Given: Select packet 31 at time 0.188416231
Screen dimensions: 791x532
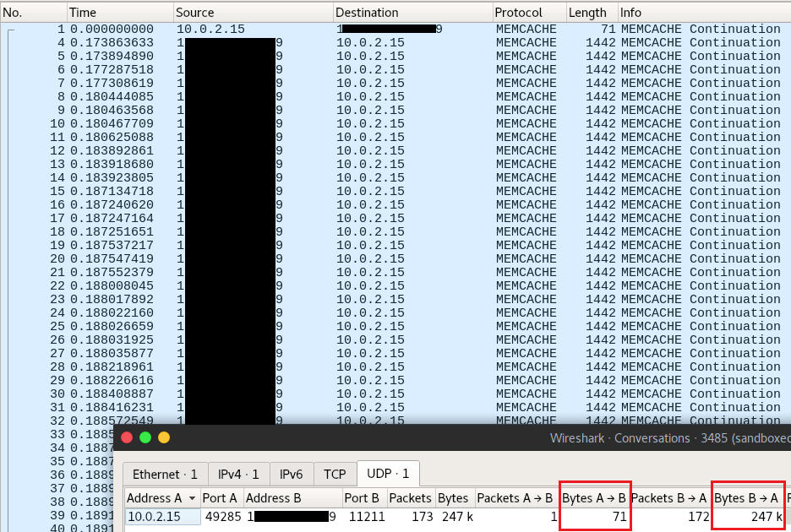Looking at the screenshot, I should click(x=395, y=408).
